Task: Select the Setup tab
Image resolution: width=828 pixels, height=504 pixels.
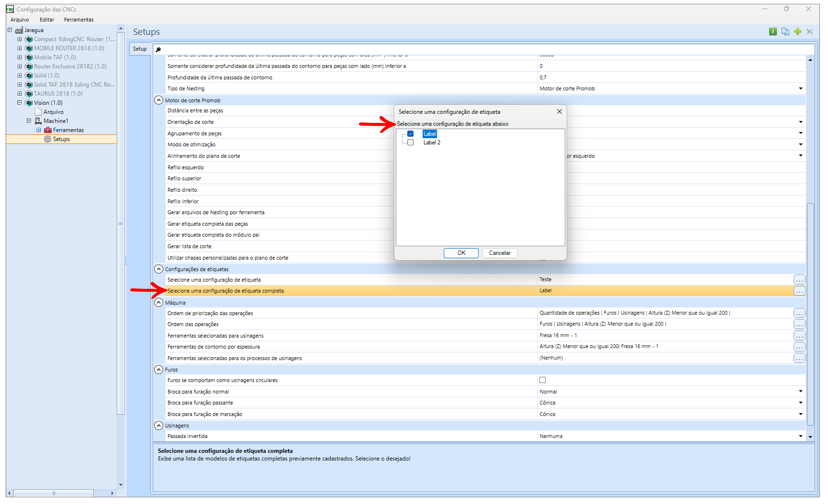Action: (140, 49)
